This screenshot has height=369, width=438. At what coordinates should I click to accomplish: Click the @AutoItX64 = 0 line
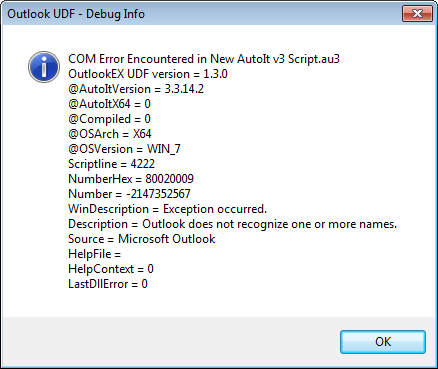(109, 104)
